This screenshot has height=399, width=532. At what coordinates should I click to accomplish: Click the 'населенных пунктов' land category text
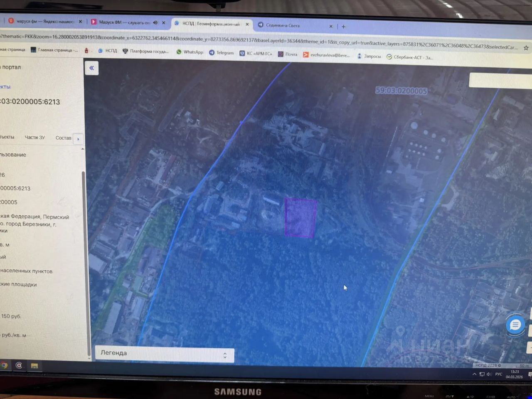[x=26, y=271]
